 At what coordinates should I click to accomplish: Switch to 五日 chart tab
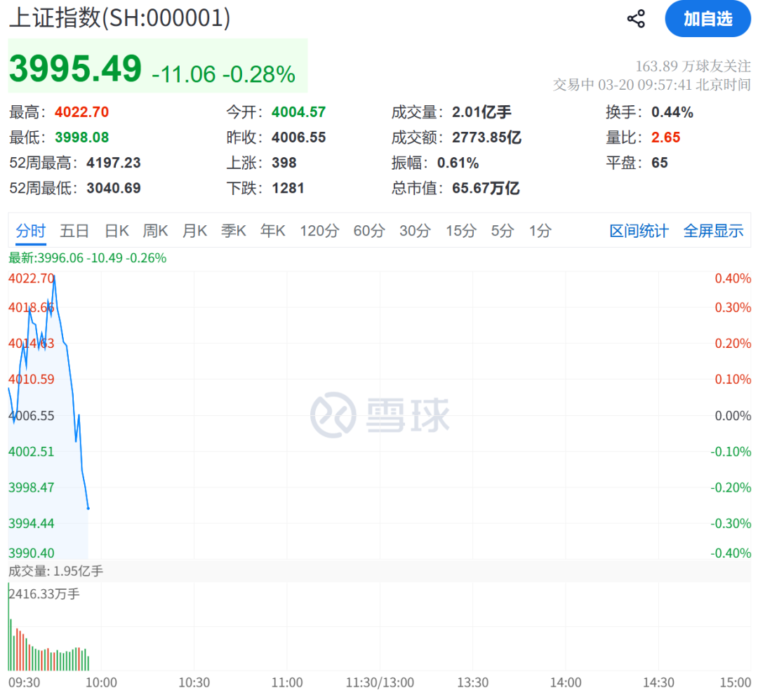[x=74, y=231]
